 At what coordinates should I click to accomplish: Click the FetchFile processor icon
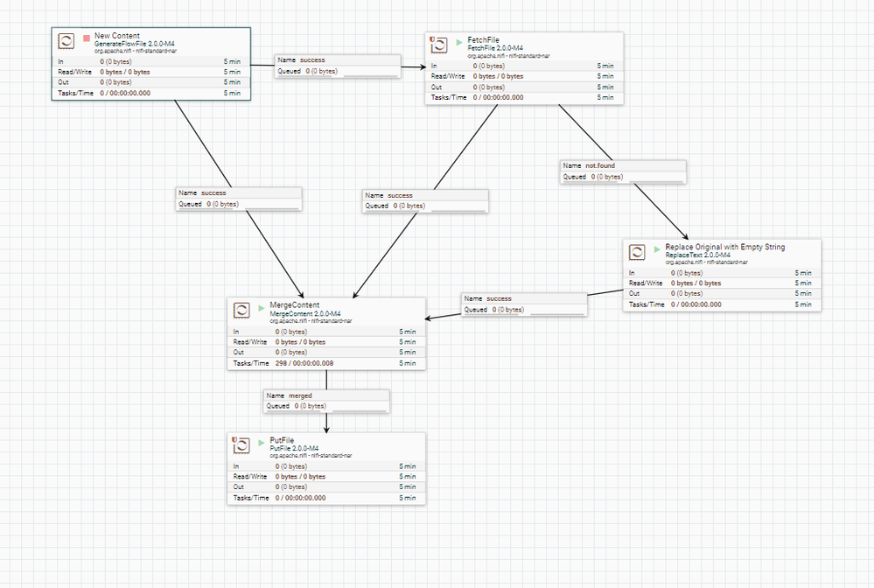click(439, 45)
